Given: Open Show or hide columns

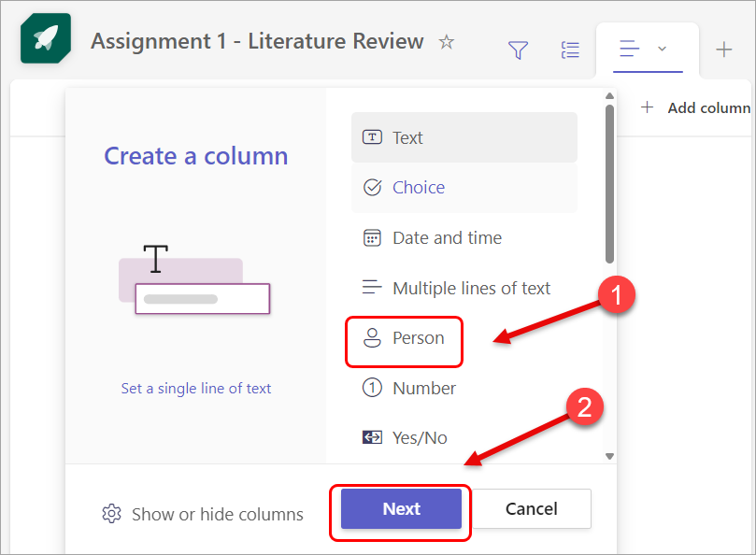Looking at the screenshot, I should [204, 514].
